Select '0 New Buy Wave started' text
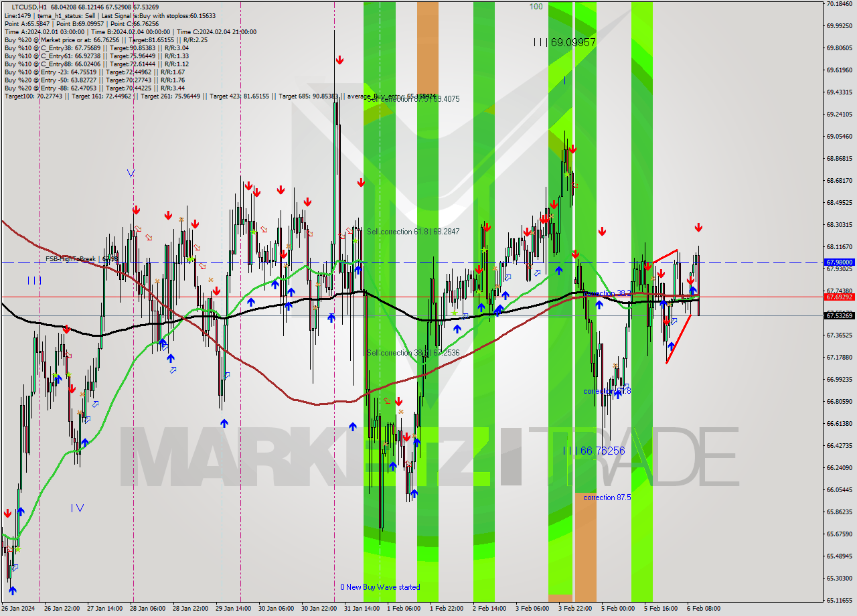 (380, 587)
